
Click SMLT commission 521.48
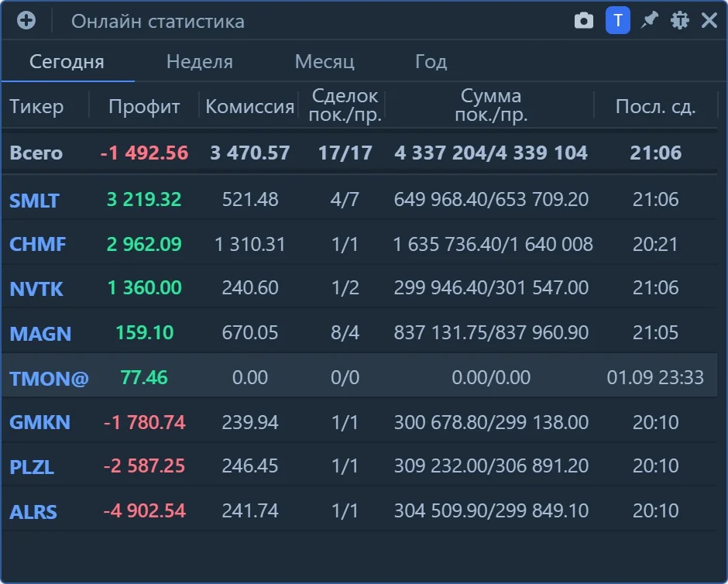[250, 199]
